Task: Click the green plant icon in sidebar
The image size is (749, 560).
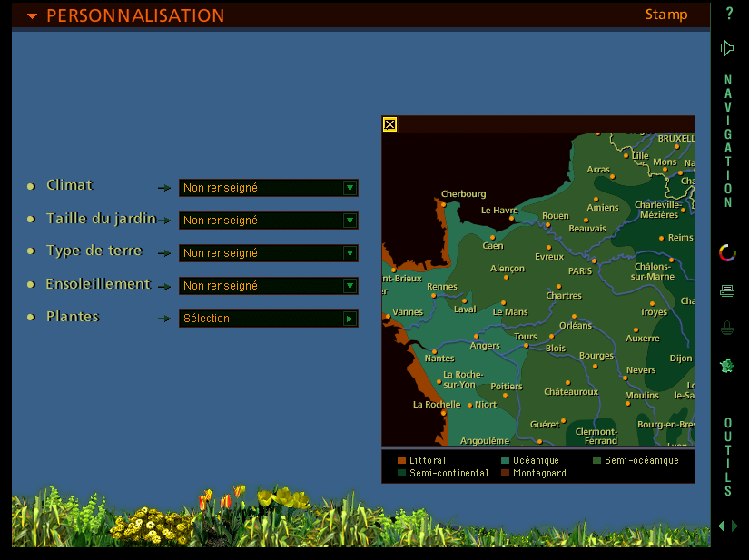Action: (727, 366)
